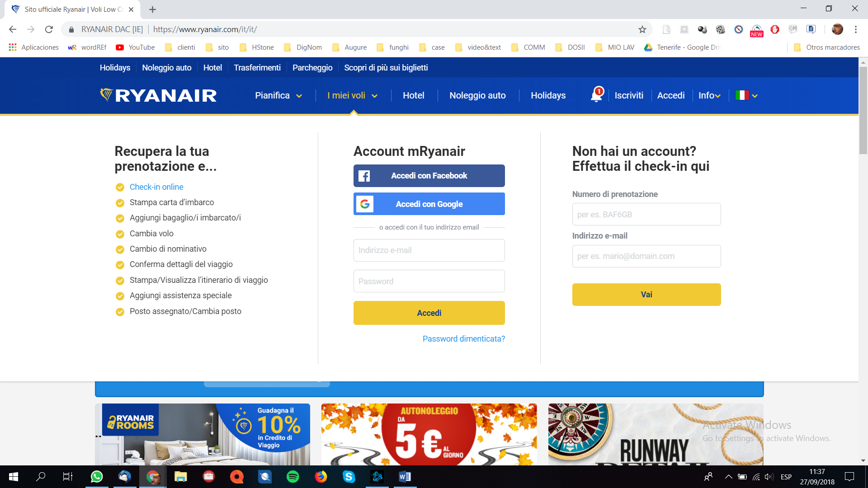
Task: Open Runway Retail promo banner
Action: pyautogui.click(x=656, y=434)
